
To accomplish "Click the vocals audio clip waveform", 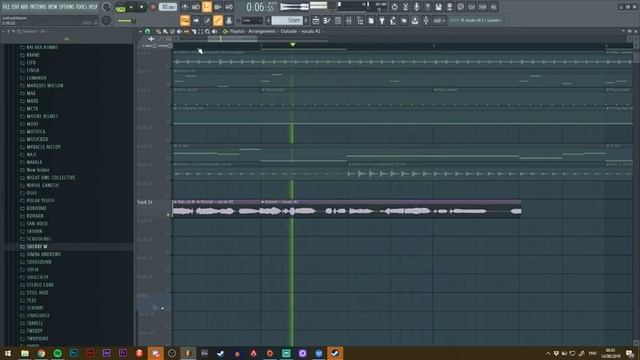I will [346, 211].
